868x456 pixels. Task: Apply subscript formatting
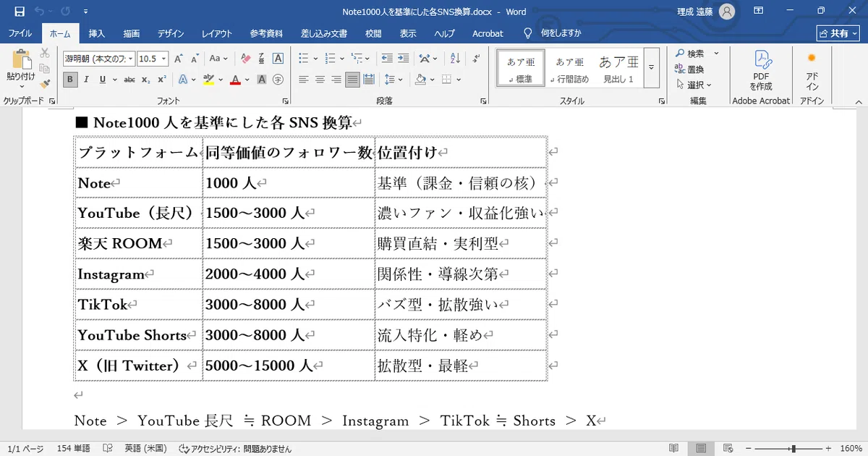click(146, 80)
